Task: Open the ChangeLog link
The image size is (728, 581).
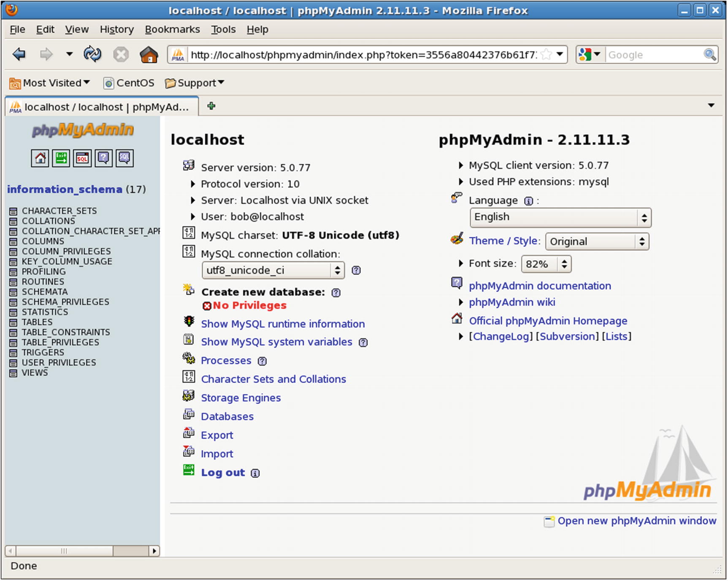Action: [x=501, y=337]
